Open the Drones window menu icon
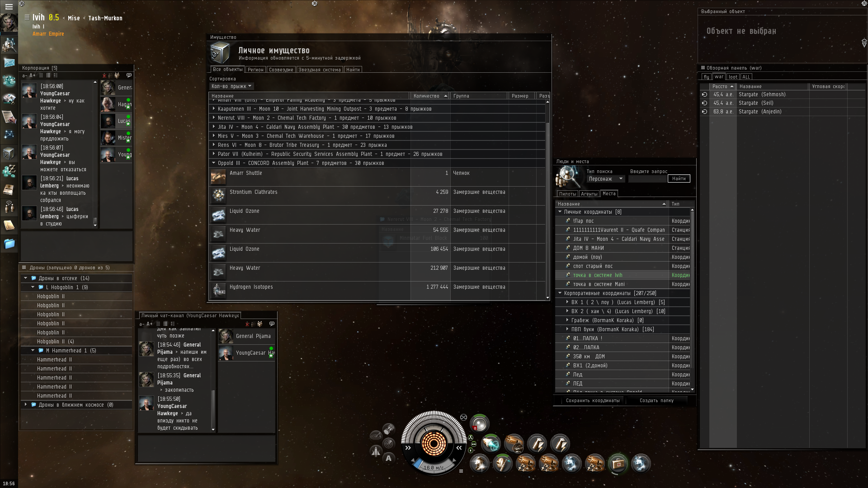This screenshot has width=868, height=488. (25, 267)
